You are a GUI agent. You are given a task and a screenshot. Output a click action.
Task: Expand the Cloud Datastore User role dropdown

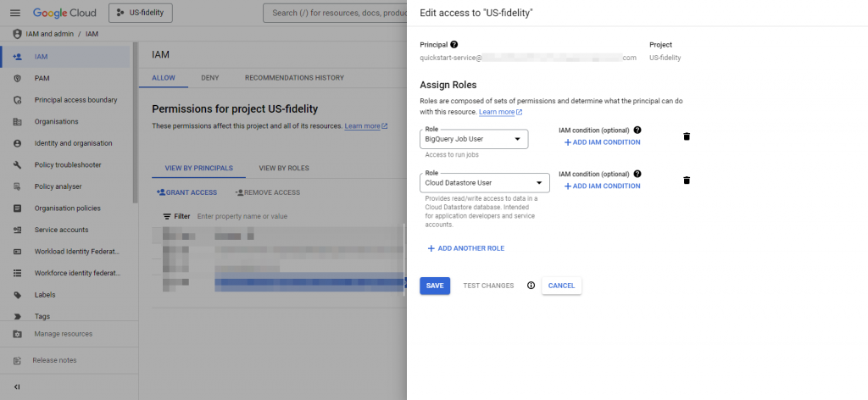485,182
